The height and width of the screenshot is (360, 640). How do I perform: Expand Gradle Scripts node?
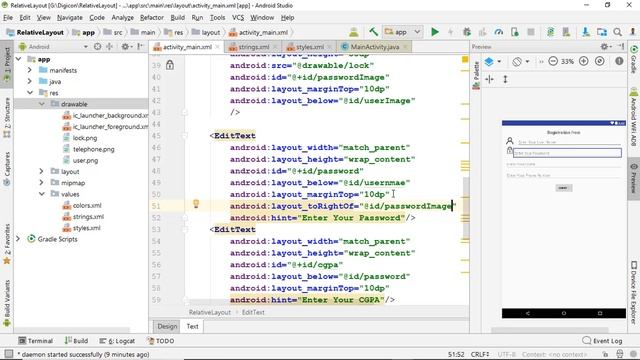coord(18,239)
